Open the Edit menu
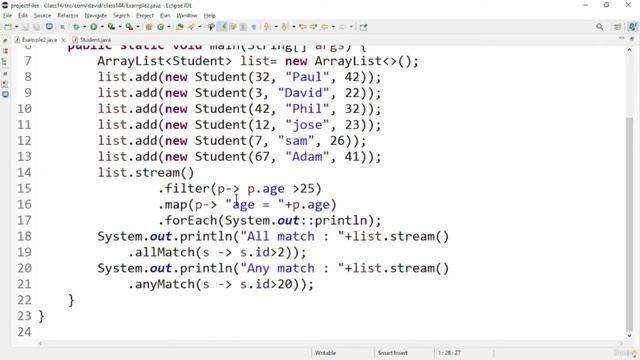The width and height of the screenshot is (640, 360). (22, 15)
